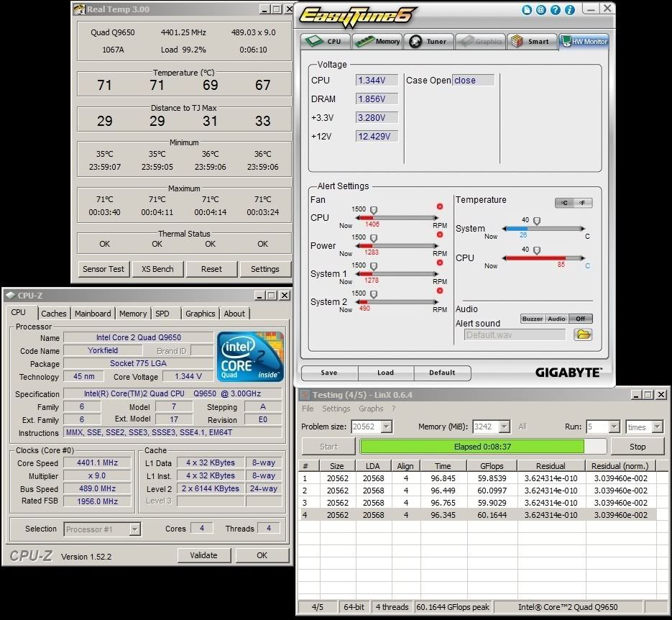Switch to the Caches tab in CPU-Z

coord(54,314)
